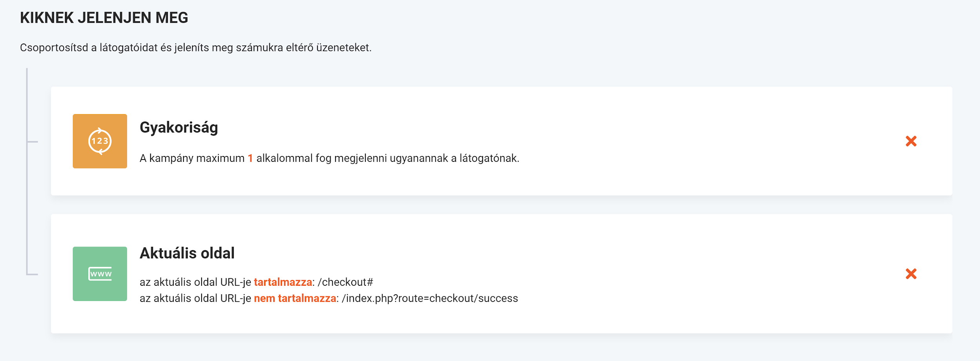The height and width of the screenshot is (361, 980).
Task: Delete the Aktuális oldal rule via X
Action: pyautogui.click(x=911, y=274)
